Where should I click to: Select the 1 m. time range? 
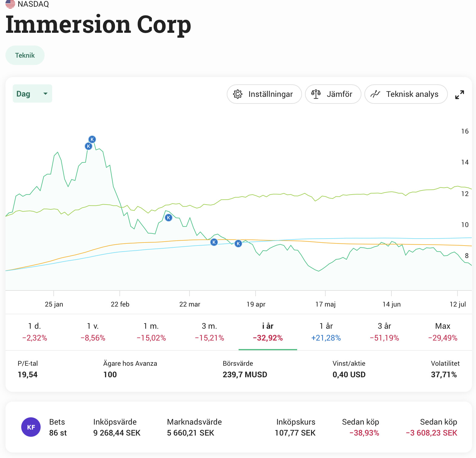(151, 332)
